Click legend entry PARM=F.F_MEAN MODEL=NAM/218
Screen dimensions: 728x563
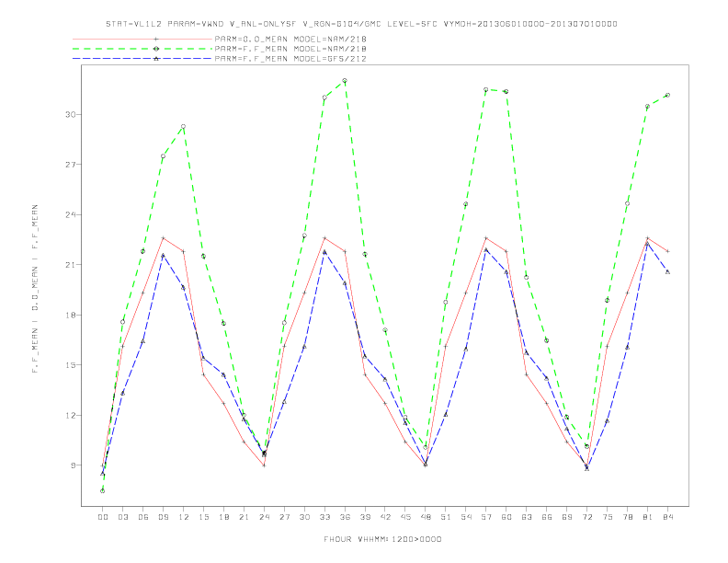pyautogui.click(x=290, y=49)
